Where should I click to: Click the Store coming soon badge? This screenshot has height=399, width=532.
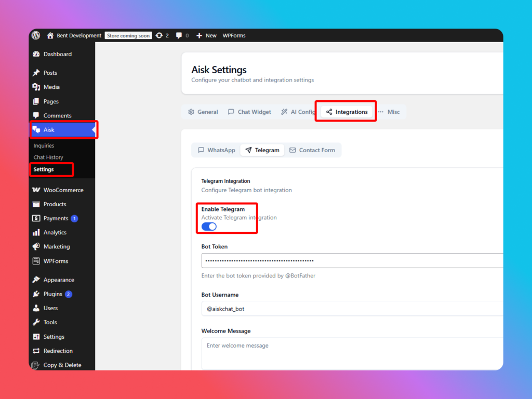click(128, 35)
